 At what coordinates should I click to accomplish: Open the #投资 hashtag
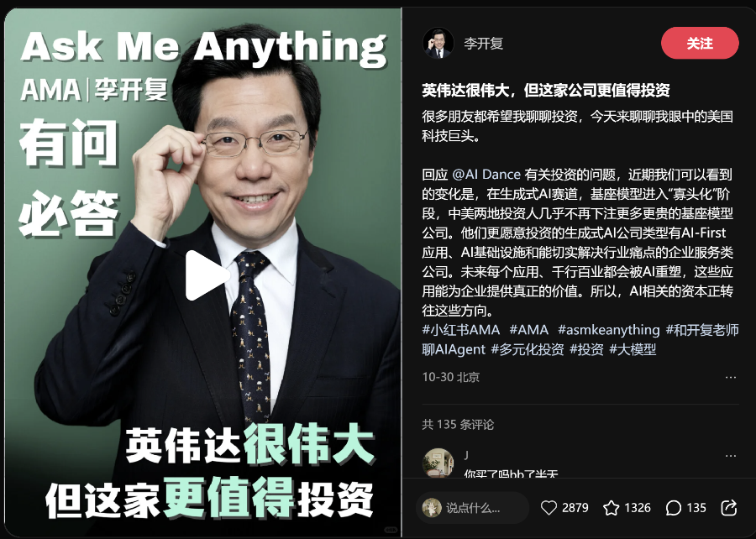pos(587,349)
